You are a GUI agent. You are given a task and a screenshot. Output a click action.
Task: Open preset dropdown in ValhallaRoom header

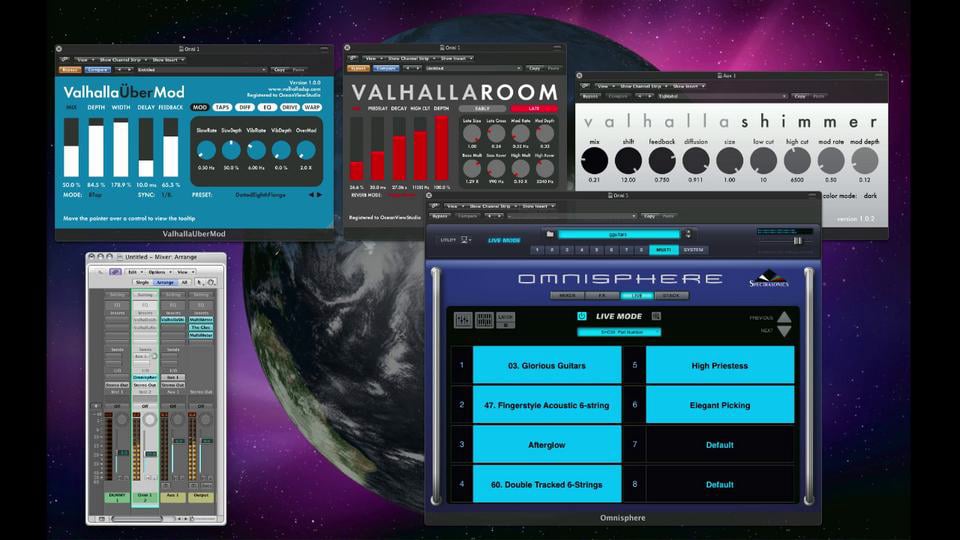click(x=473, y=69)
